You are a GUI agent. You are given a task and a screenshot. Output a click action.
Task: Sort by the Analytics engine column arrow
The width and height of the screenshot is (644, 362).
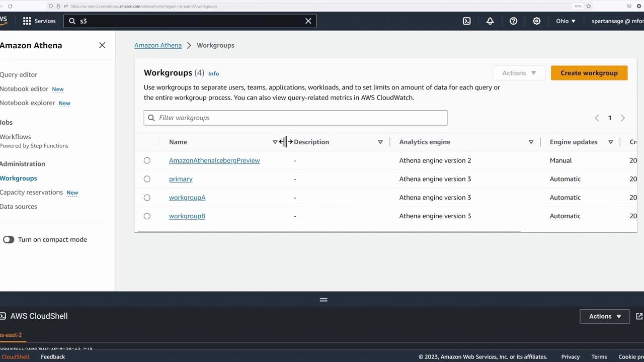pyautogui.click(x=531, y=142)
